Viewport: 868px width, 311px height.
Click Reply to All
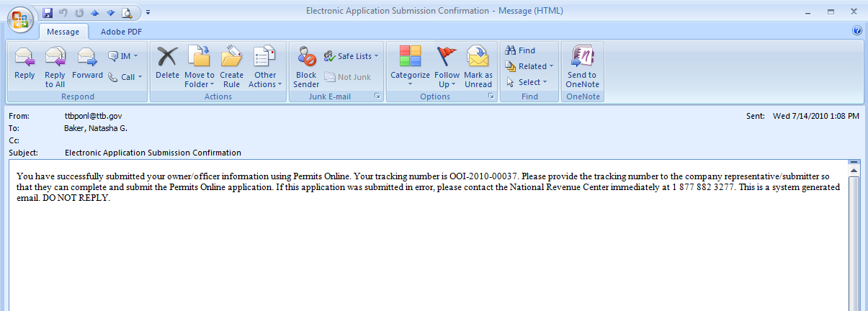[55, 66]
